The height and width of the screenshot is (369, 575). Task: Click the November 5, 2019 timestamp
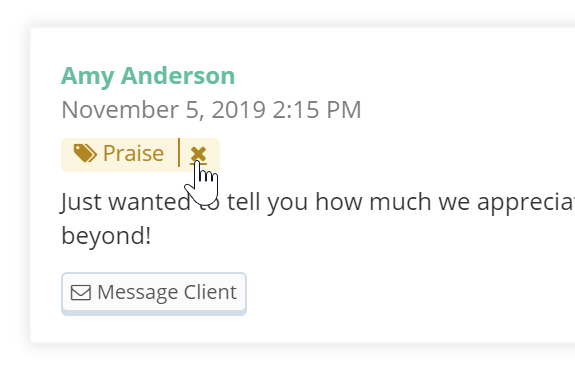(x=211, y=109)
